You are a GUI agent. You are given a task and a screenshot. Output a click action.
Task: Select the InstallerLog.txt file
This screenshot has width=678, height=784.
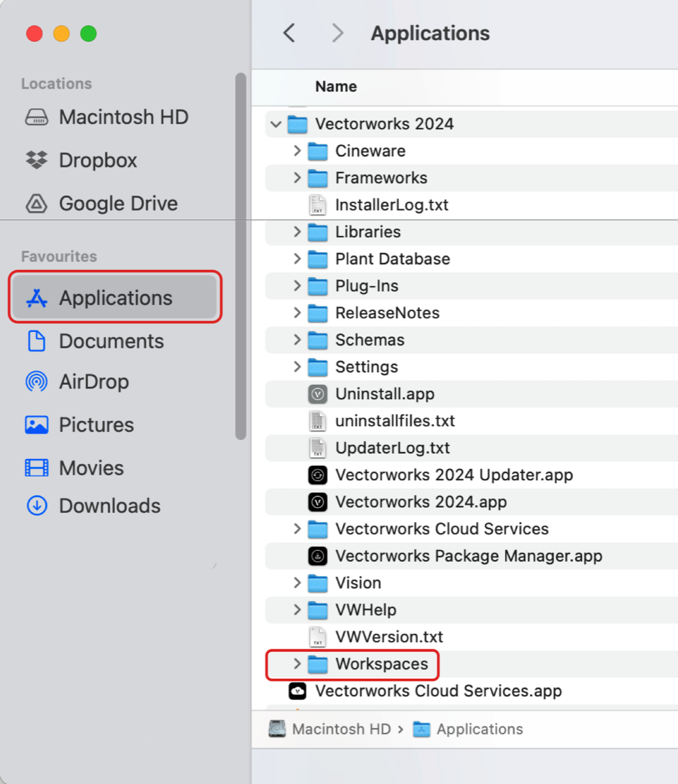pyautogui.click(x=391, y=205)
